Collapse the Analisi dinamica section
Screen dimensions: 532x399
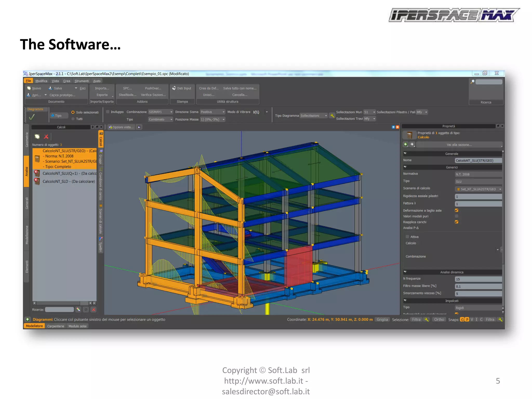point(405,272)
